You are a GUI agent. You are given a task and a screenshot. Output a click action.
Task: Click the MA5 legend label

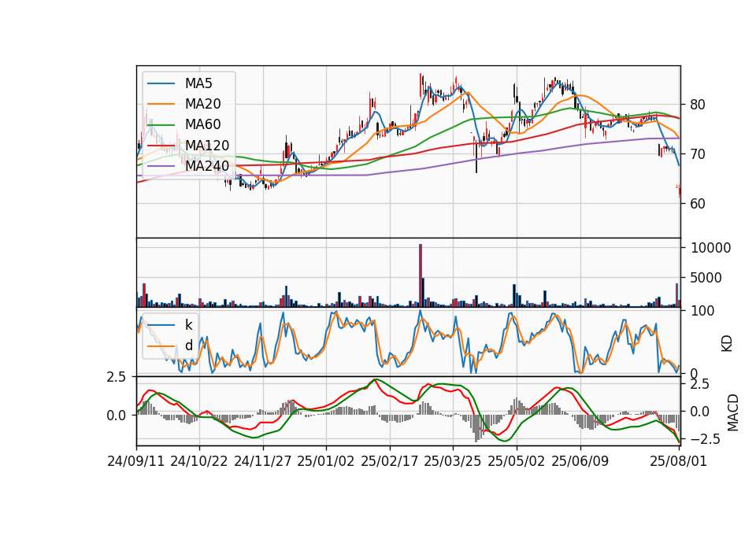coord(198,83)
